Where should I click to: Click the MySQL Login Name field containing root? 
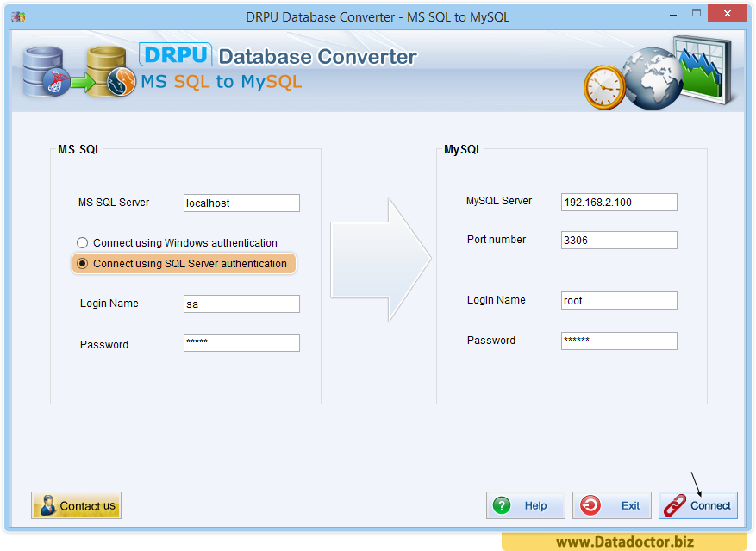[x=619, y=301]
